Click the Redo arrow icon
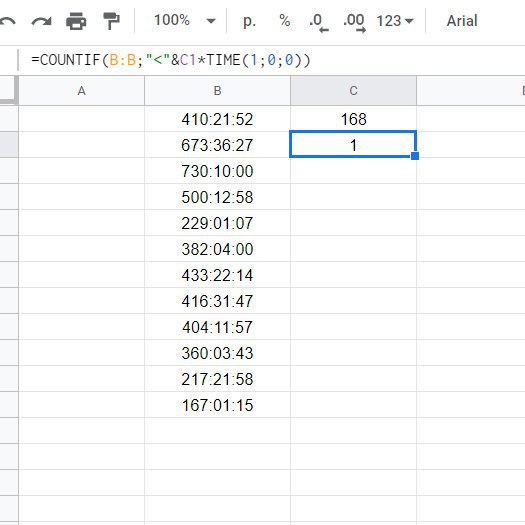 [41, 21]
